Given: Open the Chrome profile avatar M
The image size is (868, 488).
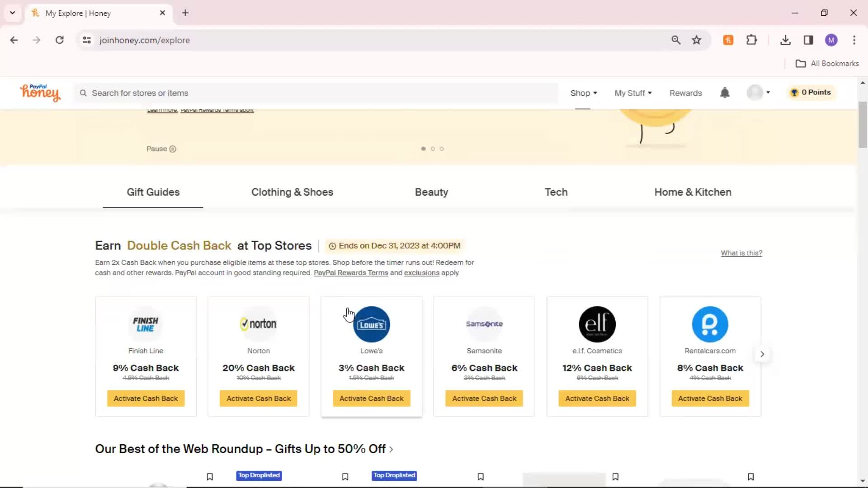Looking at the screenshot, I should point(831,40).
